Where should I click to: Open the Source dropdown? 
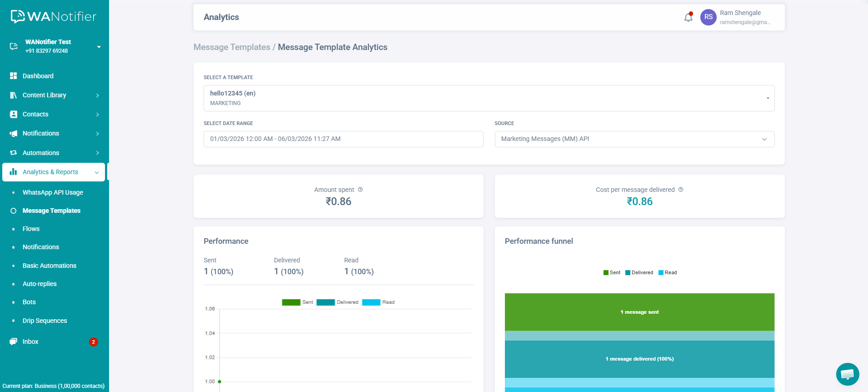pos(634,139)
